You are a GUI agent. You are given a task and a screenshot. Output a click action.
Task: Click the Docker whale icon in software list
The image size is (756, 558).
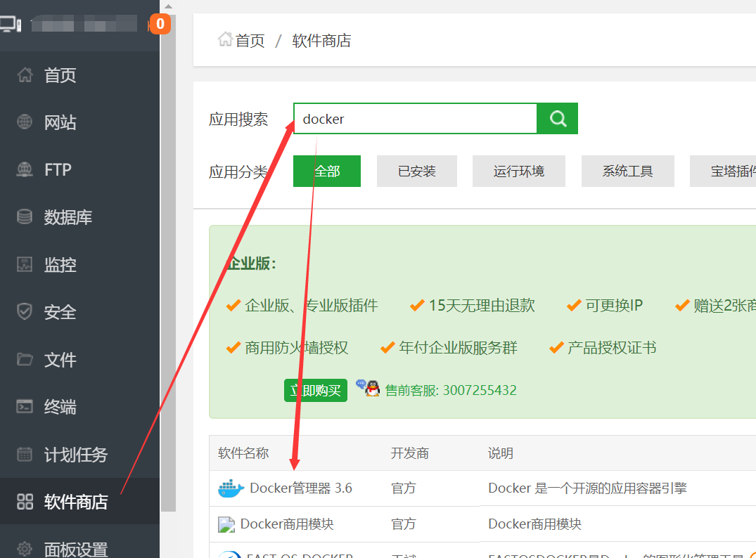click(231, 488)
